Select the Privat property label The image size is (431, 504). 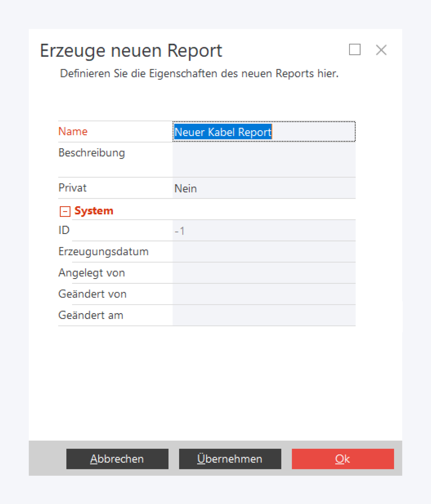(x=72, y=188)
